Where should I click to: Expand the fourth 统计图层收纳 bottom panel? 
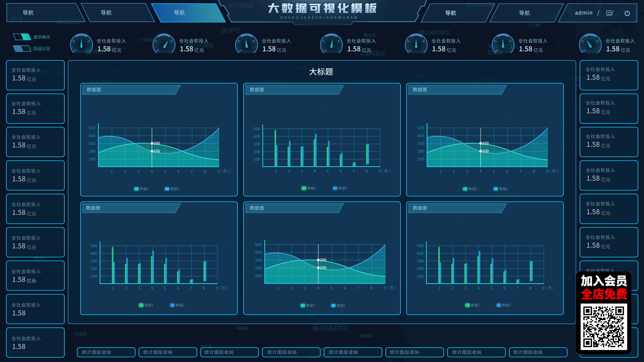point(291,352)
